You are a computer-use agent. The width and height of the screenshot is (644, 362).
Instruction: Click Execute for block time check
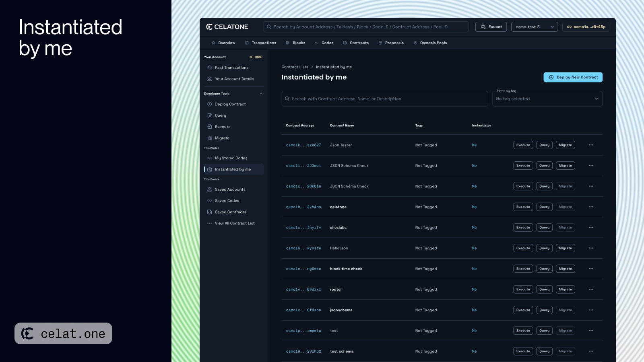[523, 269]
